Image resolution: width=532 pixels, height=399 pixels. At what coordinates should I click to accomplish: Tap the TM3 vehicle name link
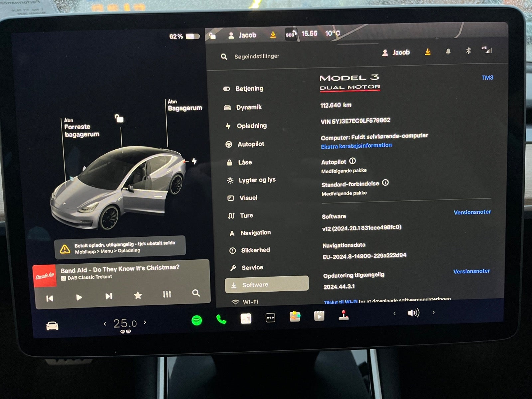click(x=487, y=77)
